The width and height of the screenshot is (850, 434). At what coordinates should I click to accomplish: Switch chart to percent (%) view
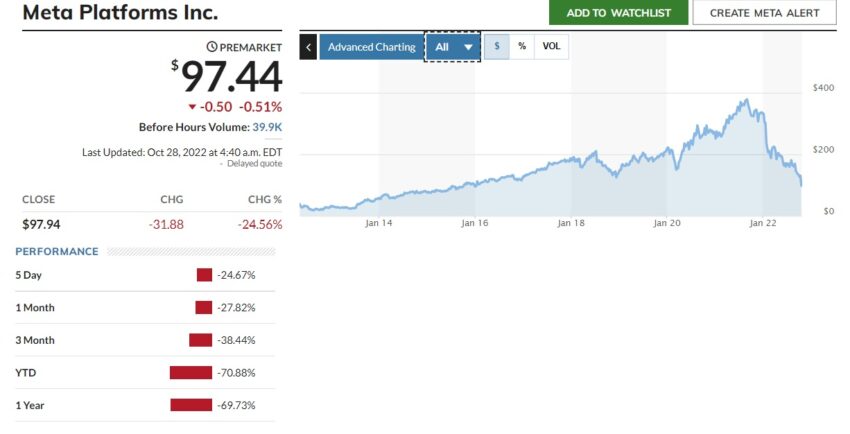click(x=522, y=47)
